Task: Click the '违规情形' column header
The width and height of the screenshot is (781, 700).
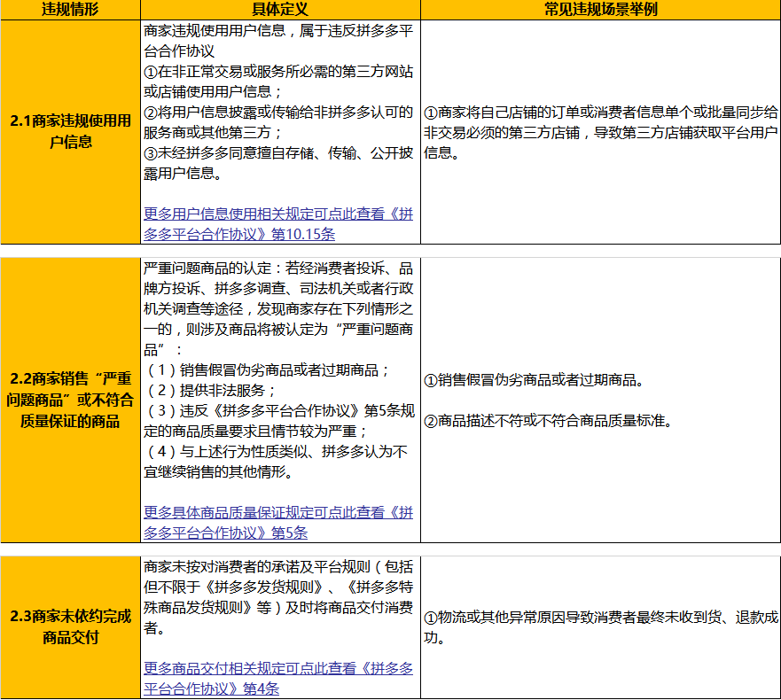Action: (x=70, y=10)
